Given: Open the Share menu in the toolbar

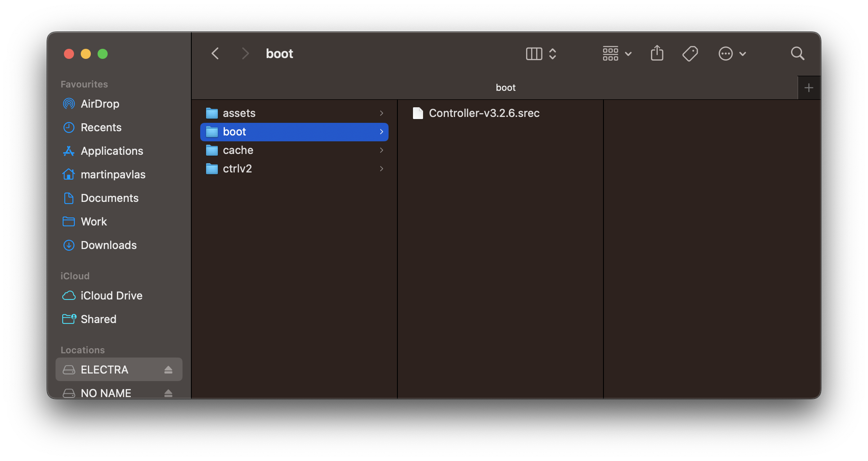Looking at the screenshot, I should tap(657, 53).
